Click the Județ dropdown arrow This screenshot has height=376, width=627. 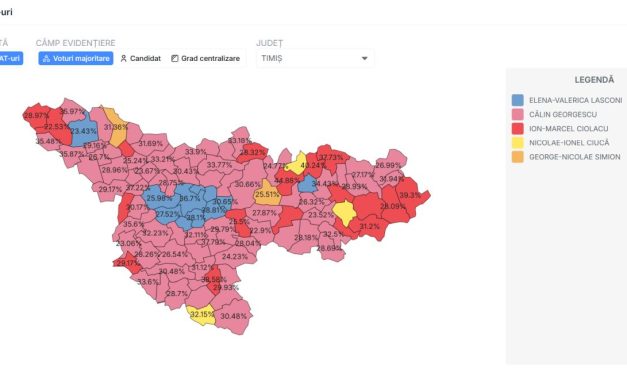pos(364,58)
